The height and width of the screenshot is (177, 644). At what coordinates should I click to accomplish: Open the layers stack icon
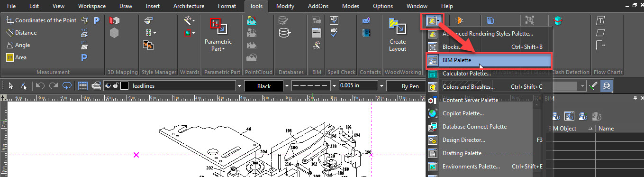coord(96,86)
